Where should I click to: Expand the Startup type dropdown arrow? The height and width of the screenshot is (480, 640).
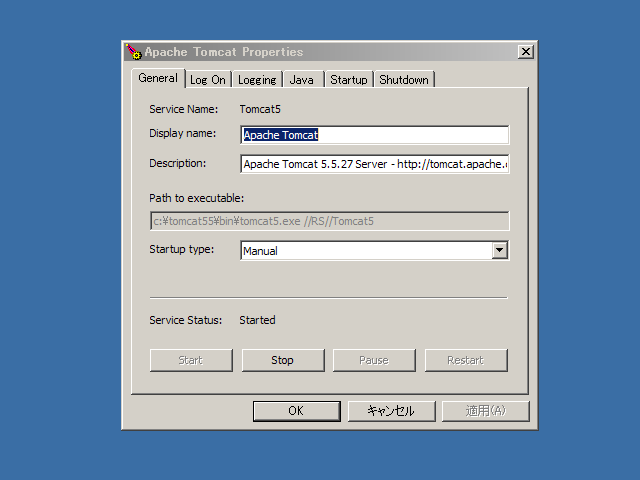point(500,250)
